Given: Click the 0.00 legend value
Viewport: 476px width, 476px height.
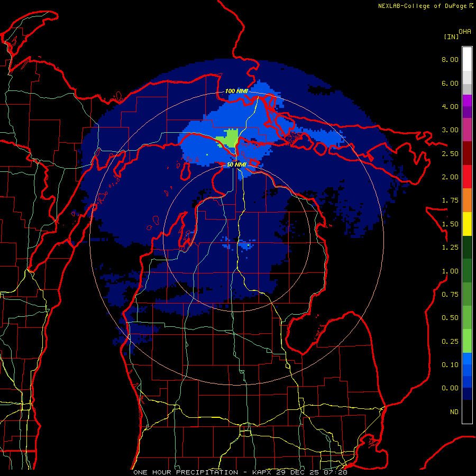Looking at the screenshot, I should pyautogui.click(x=450, y=388).
